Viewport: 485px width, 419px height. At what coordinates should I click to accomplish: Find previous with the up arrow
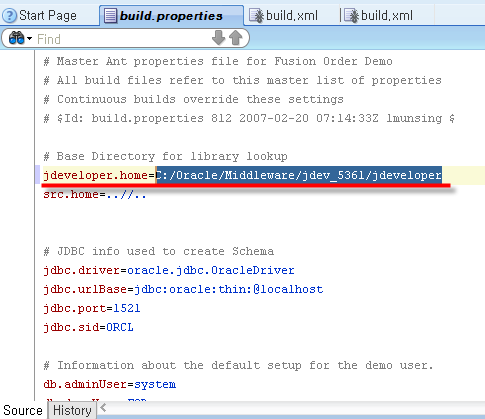(x=236, y=38)
